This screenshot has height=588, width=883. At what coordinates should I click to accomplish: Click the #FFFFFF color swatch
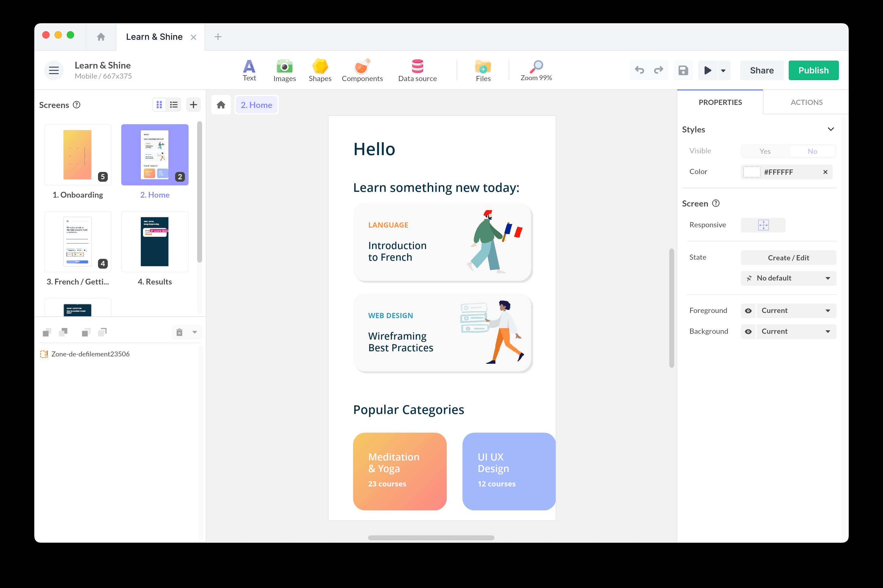coord(752,172)
